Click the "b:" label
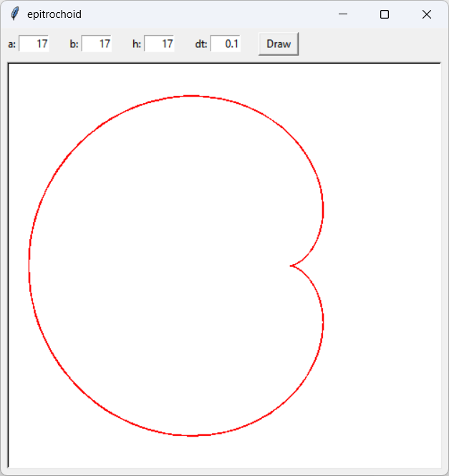 74,44
